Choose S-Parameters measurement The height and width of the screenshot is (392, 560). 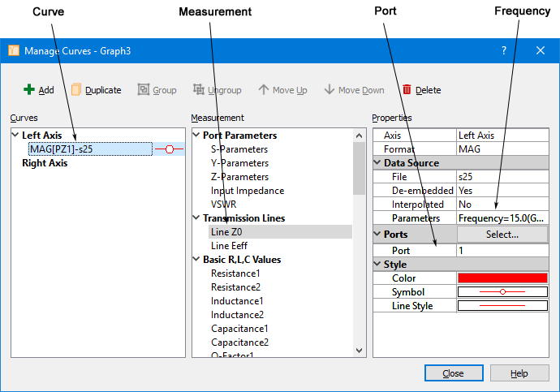239,149
